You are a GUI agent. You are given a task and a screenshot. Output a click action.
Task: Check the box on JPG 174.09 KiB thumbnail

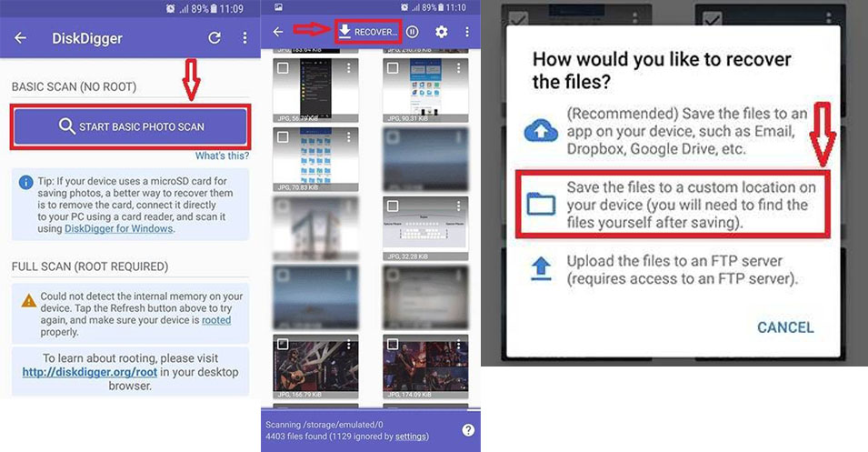[x=393, y=344]
